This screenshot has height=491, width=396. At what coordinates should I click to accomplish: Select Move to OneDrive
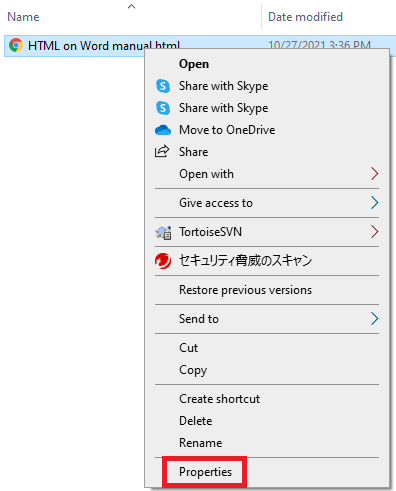(227, 130)
